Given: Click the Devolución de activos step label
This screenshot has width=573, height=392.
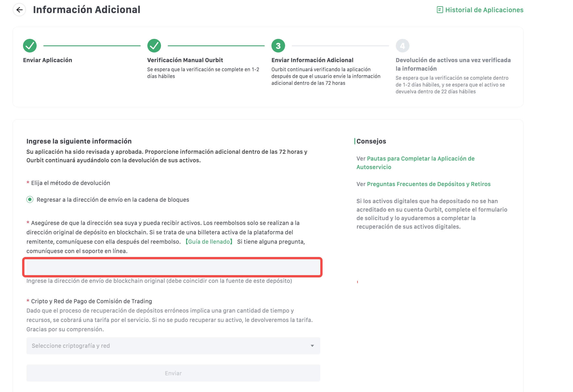Looking at the screenshot, I should coord(453,64).
